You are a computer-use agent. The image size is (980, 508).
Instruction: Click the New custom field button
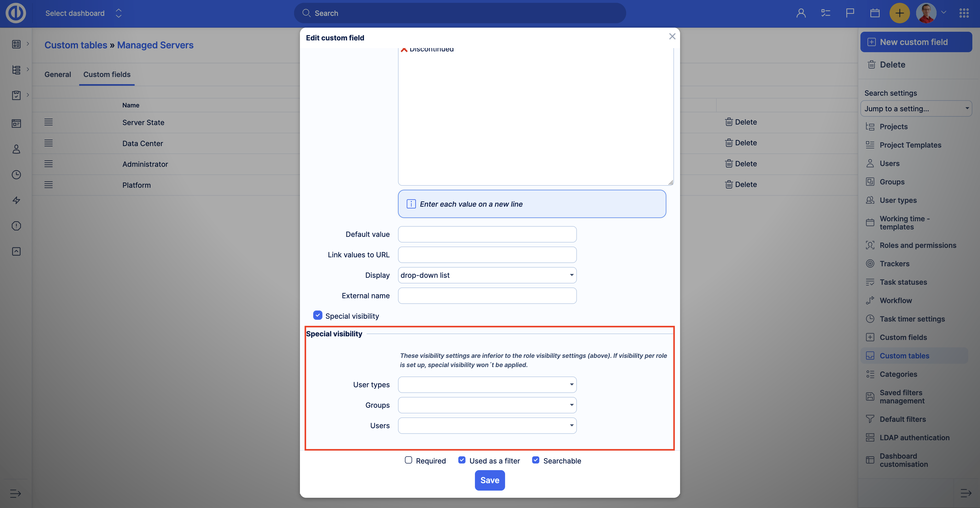coord(916,42)
